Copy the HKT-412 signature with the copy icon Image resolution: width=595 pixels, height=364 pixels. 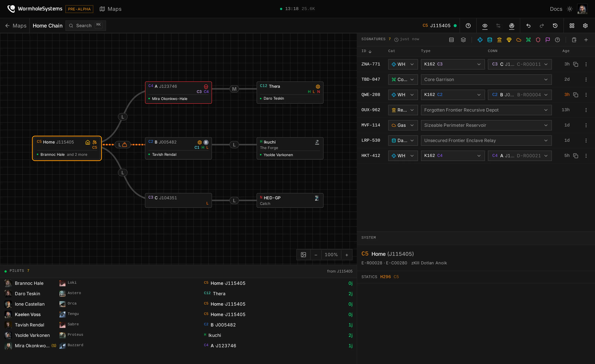(576, 156)
